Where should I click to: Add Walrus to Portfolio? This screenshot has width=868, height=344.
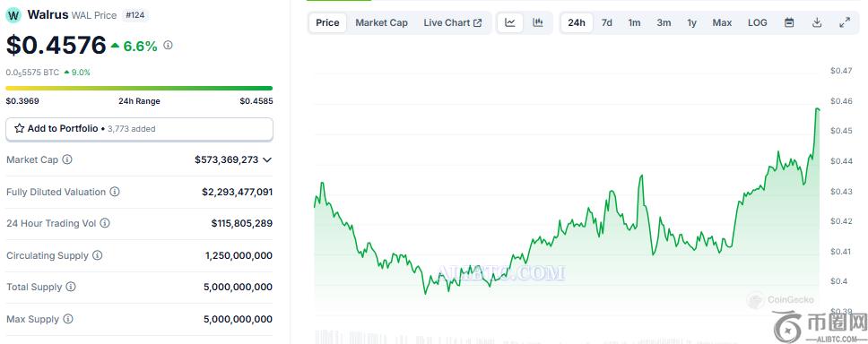tap(139, 129)
